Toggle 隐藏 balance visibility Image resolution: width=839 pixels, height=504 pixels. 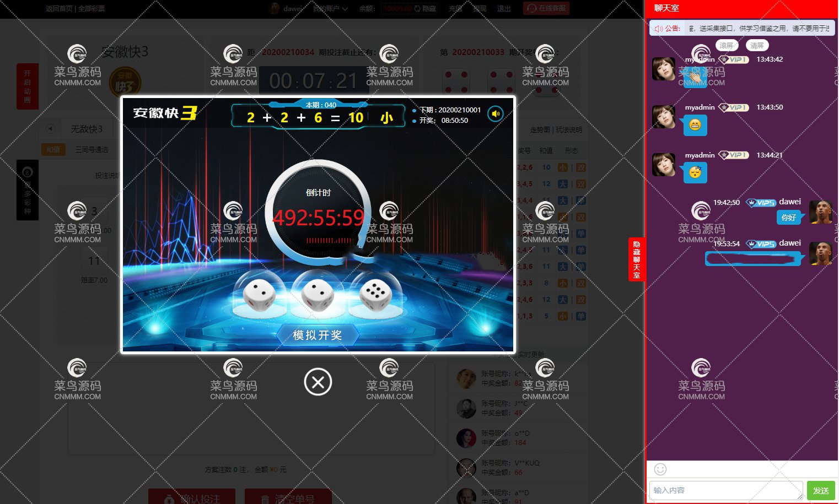[x=425, y=8]
